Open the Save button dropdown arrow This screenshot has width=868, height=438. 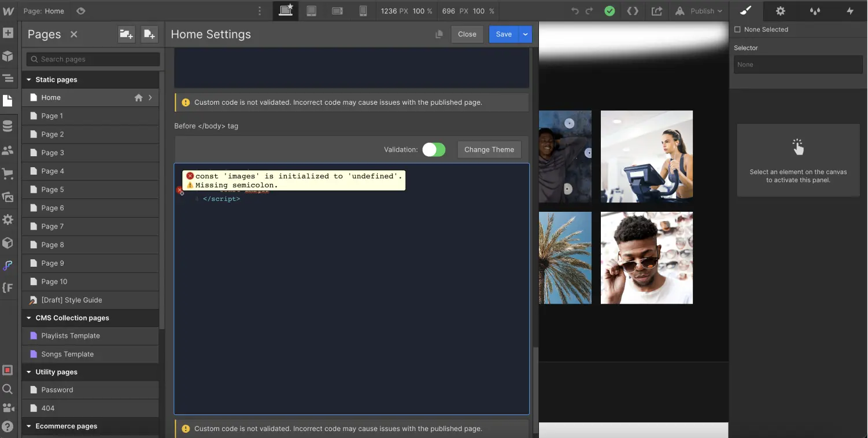coord(525,34)
